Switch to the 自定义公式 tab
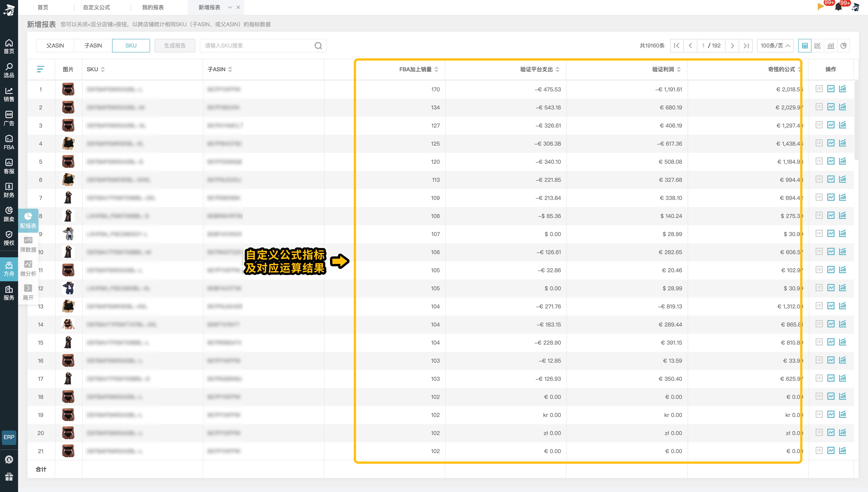This screenshot has width=868, height=492. (x=97, y=7)
